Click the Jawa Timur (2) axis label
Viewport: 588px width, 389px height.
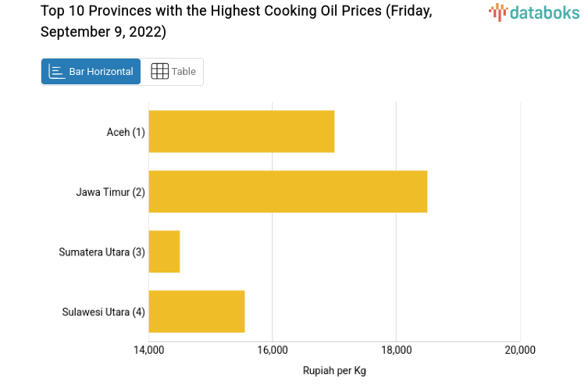[111, 192]
